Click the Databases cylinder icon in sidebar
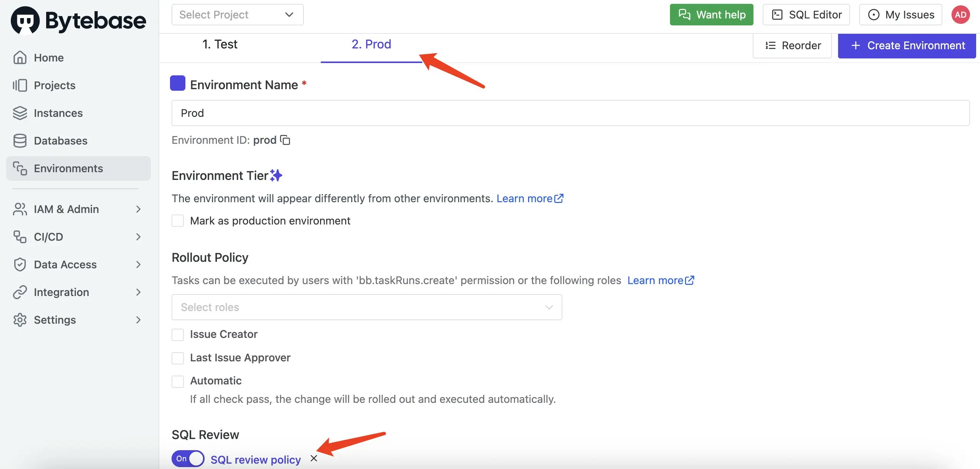The height and width of the screenshot is (469, 980). pyautogui.click(x=20, y=141)
